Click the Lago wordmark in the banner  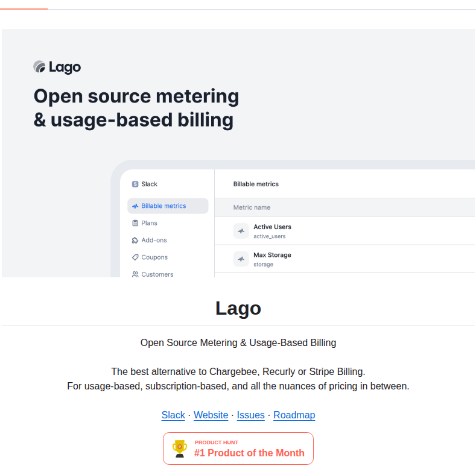coord(65,67)
